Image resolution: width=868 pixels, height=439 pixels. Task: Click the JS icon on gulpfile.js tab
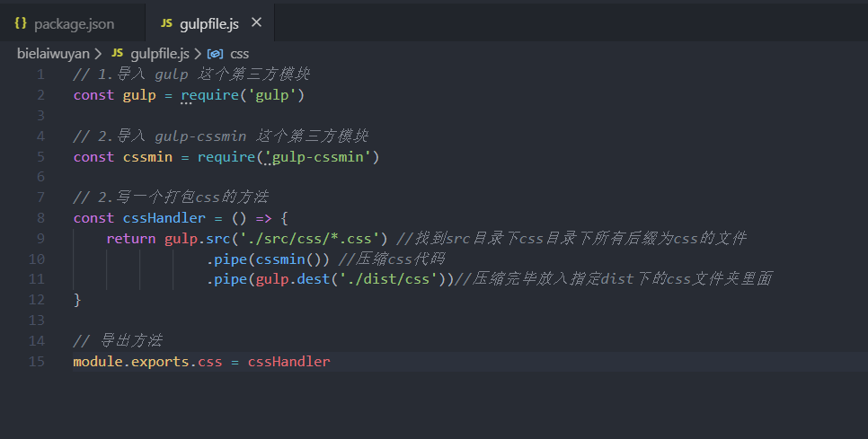click(x=166, y=23)
